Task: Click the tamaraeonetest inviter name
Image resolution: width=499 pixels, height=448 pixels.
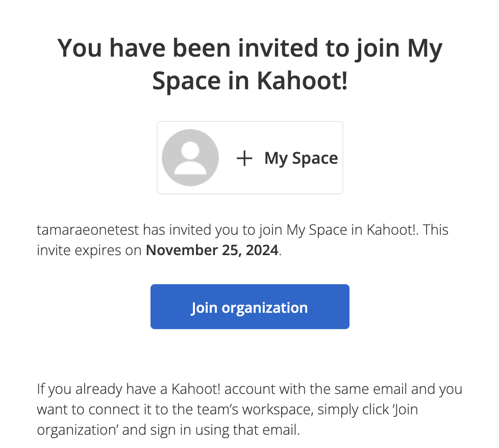Action: tap(88, 230)
